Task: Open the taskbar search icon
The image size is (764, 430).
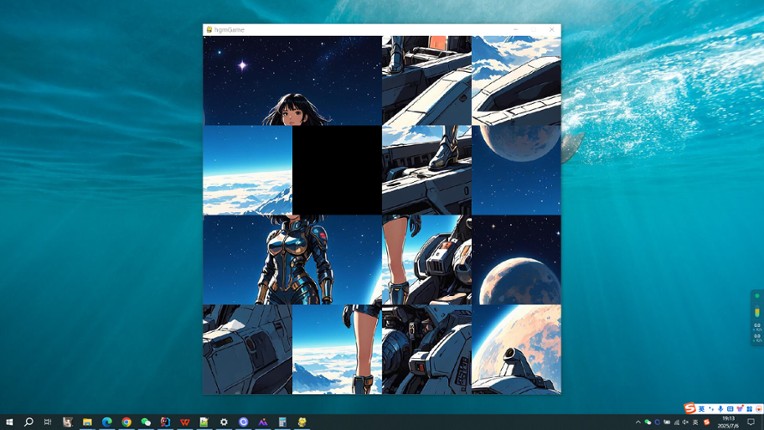Action: pos(29,422)
